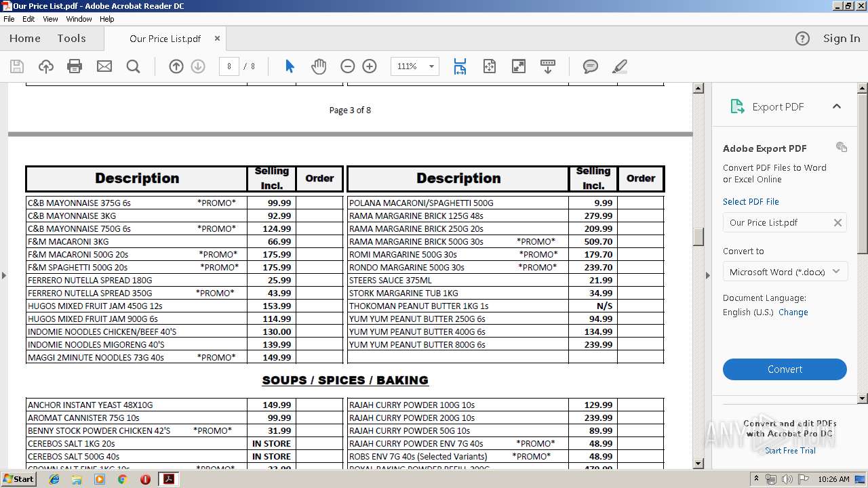This screenshot has height=488, width=868.
Task: Open the Help menu
Action: click(x=107, y=19)
